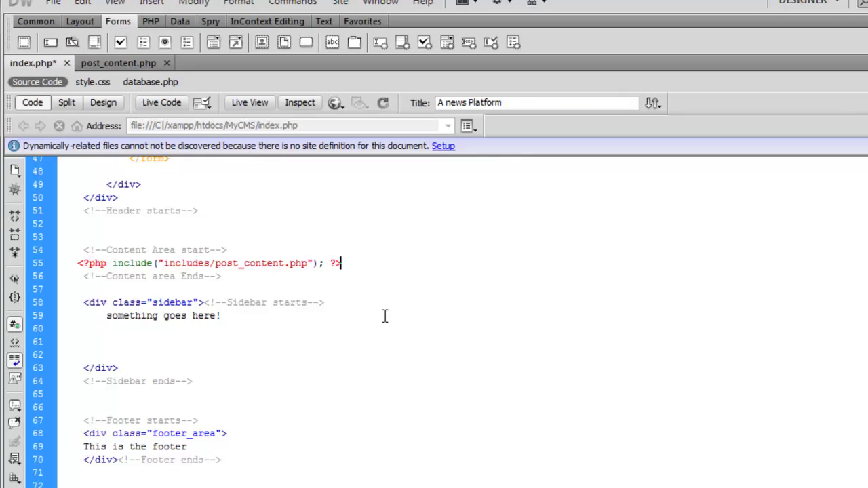
Task: Switch to PHP insert category
Action: coord(151,22)
